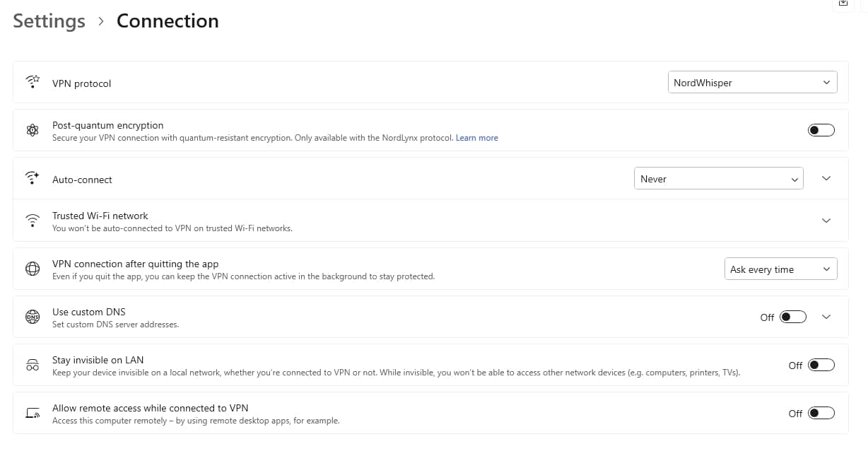Click the Post-quantum encryption atom icon

(33, 130)
